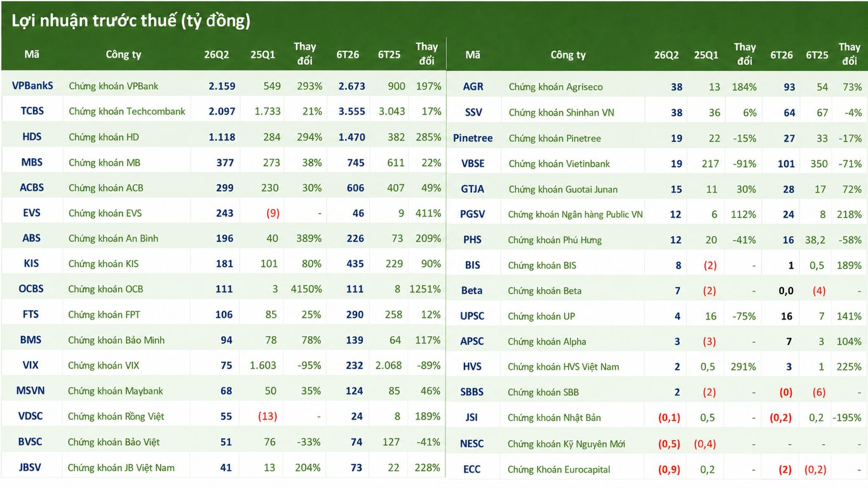This screenshot has width=868, height=488.
Task: Select the Chứng khoán Vietinbank company name
Action: [x=559, y=163]
